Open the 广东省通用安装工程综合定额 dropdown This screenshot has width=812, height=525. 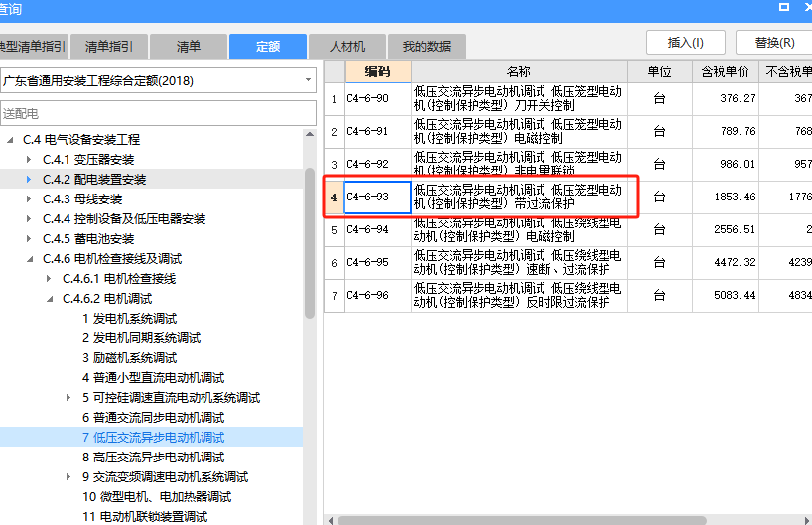tap(308, 80)
